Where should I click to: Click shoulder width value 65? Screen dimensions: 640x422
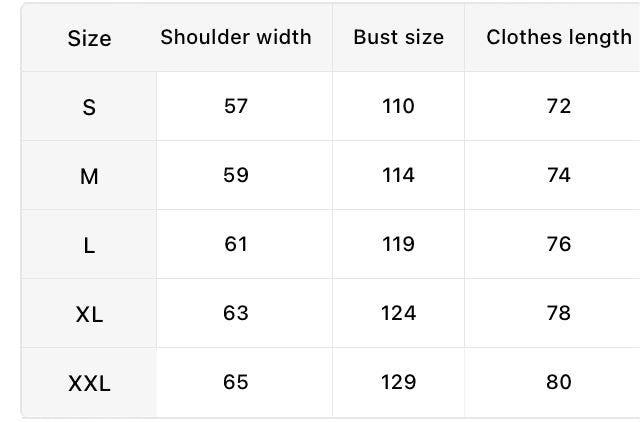[236, 382]
